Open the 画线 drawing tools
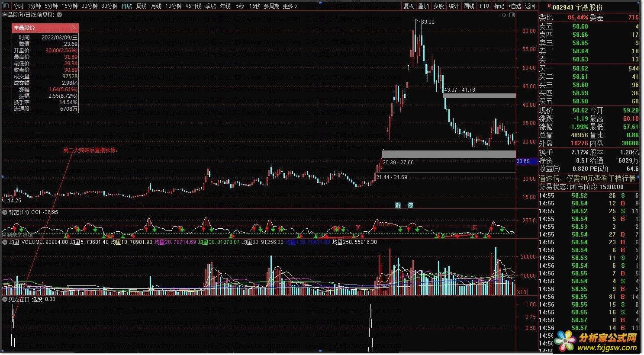 (x=469, y=6)
